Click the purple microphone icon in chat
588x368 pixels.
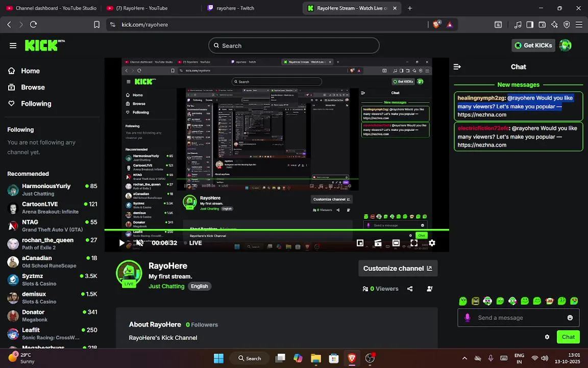coord(467,318)
